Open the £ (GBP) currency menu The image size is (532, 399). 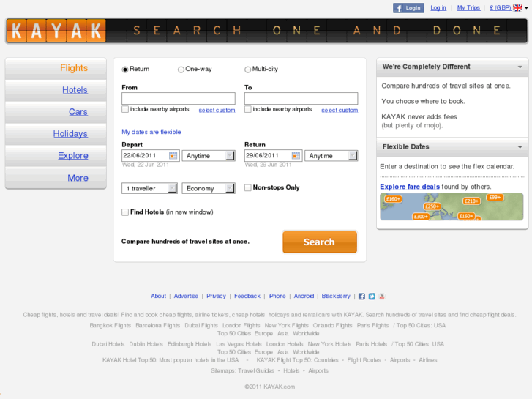(x=500, y=8)
